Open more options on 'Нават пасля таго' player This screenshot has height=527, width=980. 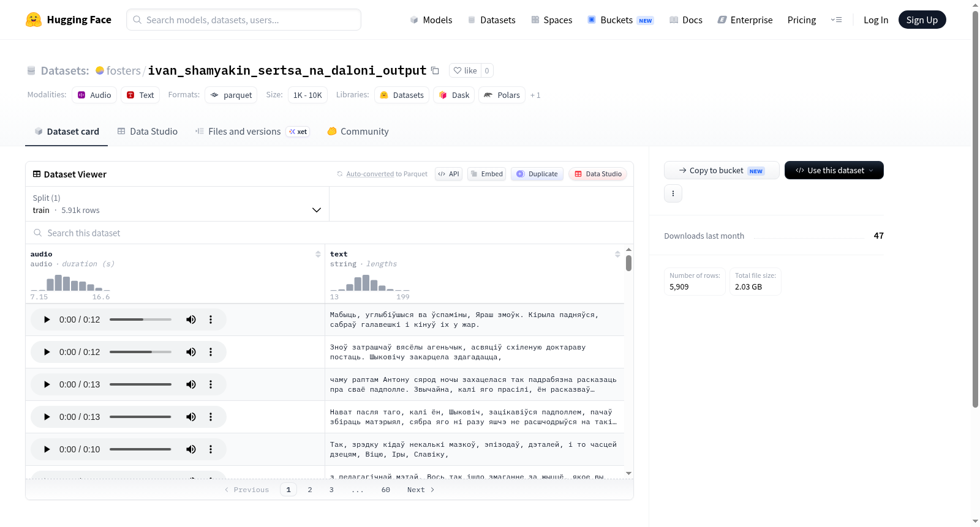pos(211,417)
